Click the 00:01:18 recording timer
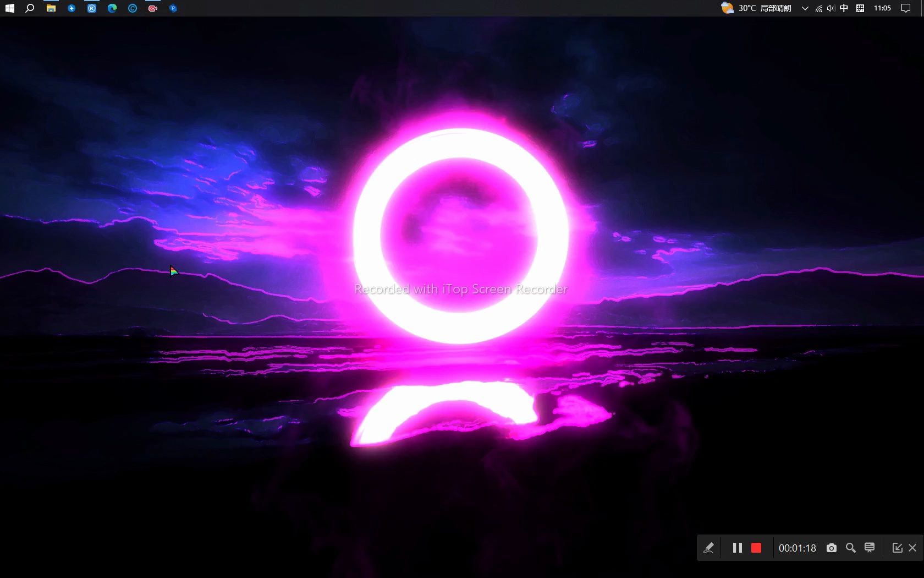 click(x=798, y=548)
